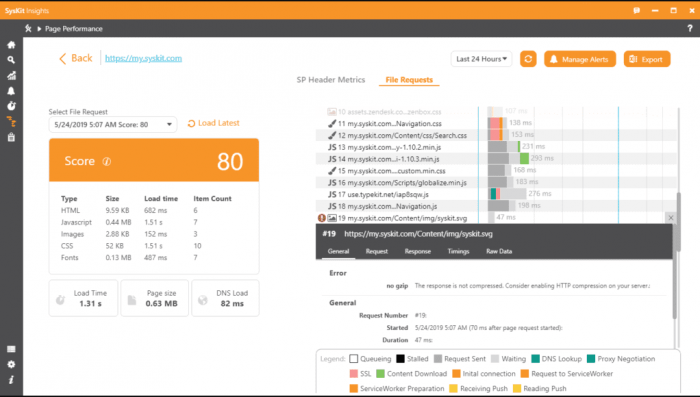
Task: Open the performance chart sidebar icon
Action: point(11,75)
